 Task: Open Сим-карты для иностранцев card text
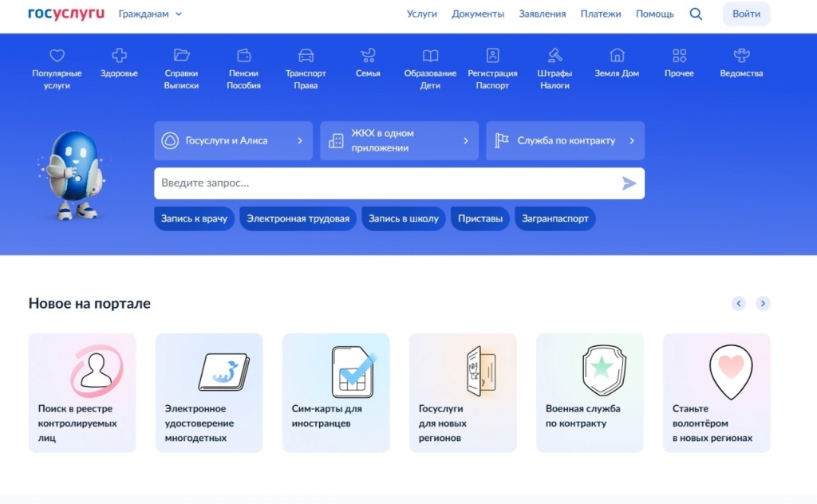click(326, 416)
